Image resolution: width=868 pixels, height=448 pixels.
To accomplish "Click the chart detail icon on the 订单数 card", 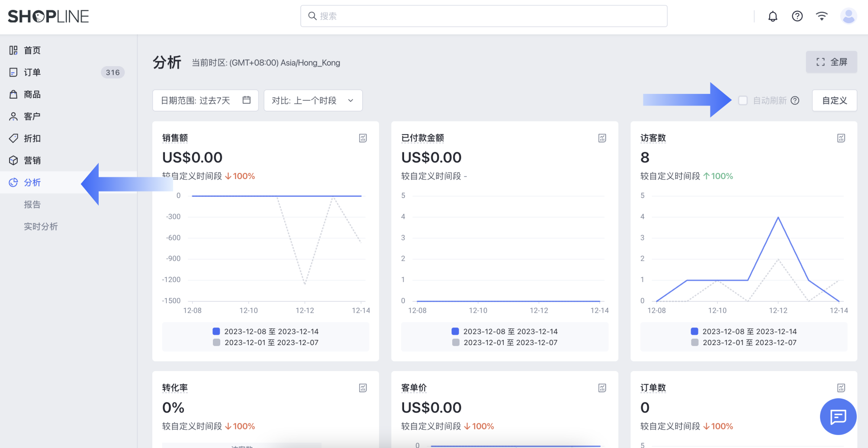I will (x=841, y=387).
